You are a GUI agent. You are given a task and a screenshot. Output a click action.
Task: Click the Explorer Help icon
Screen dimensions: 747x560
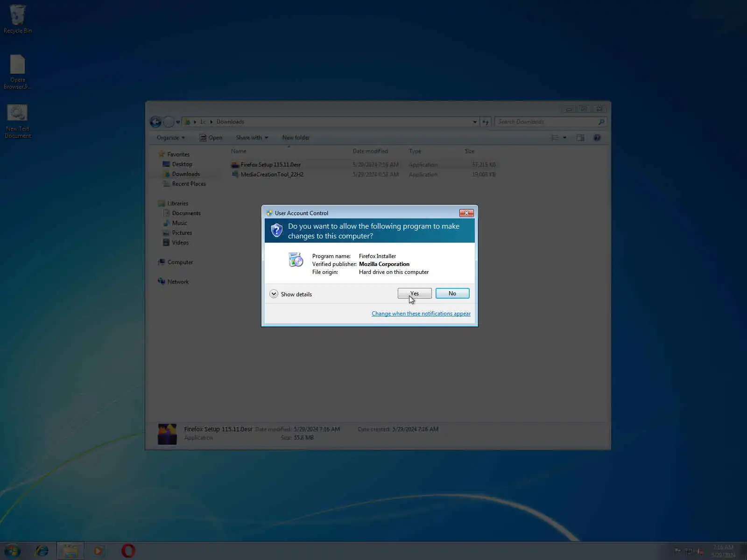(597, 138)
